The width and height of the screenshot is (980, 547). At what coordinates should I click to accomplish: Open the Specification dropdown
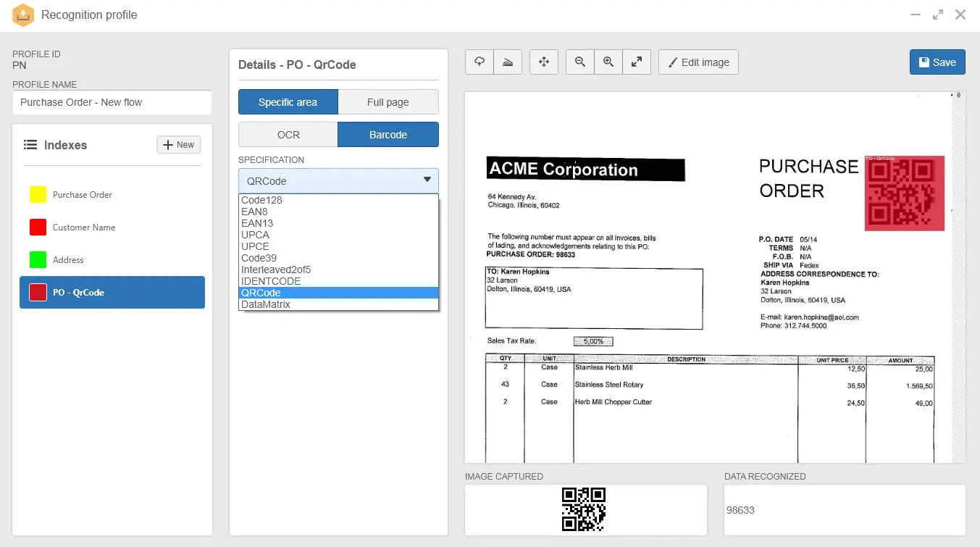click(338, 180)
